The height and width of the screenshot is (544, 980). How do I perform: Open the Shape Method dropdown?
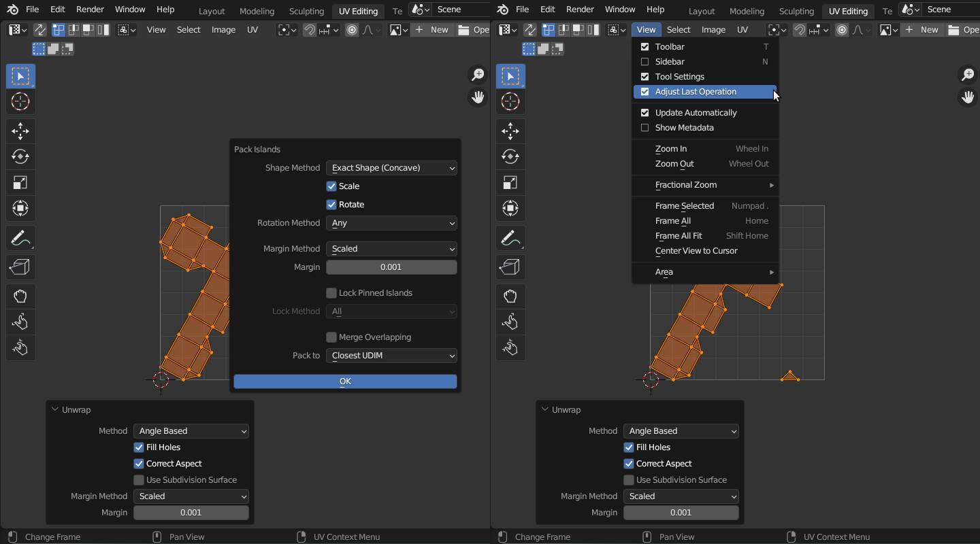391,168
